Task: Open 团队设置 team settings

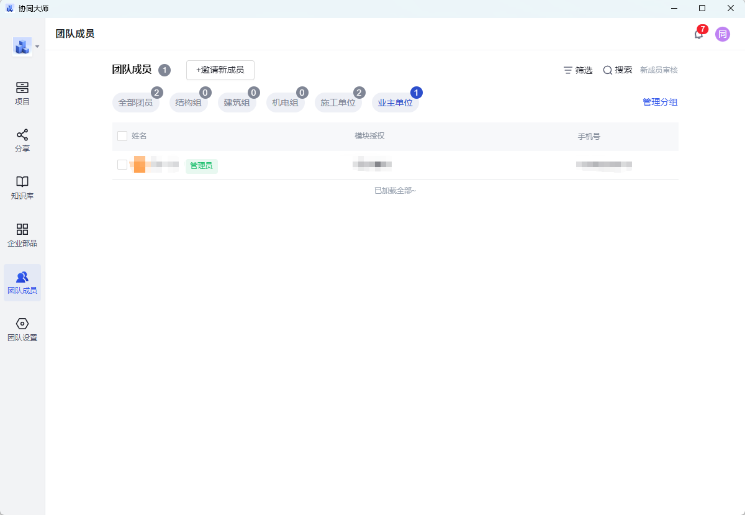Action: tap(22, 329)
